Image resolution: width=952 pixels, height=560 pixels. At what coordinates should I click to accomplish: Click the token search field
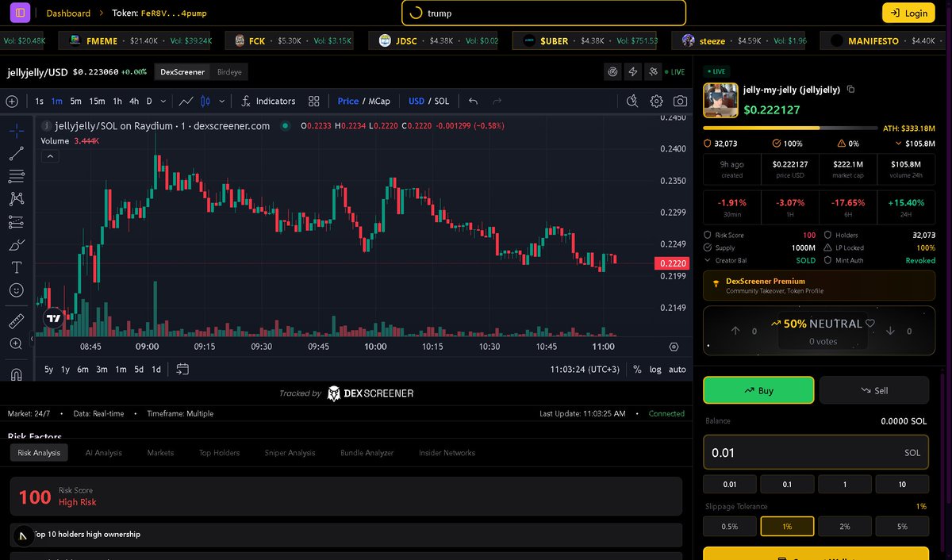(x=543, y=13)
